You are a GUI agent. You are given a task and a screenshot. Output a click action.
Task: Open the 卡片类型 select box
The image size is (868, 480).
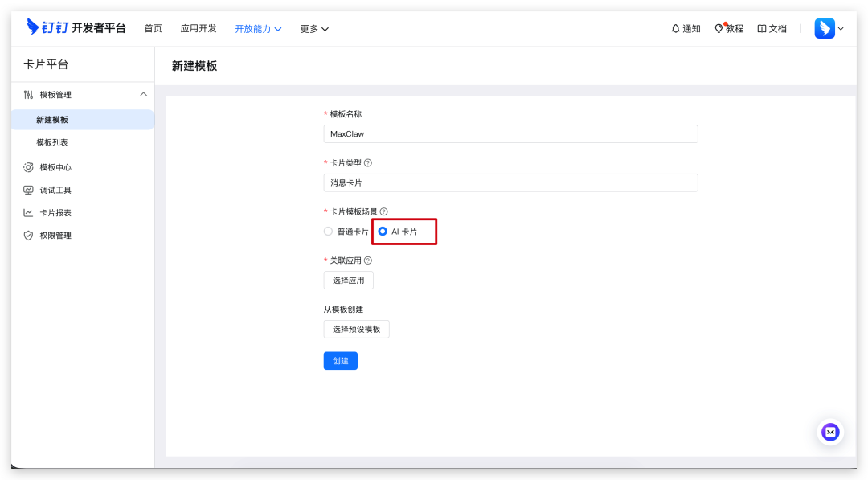(x=510, y=183)
